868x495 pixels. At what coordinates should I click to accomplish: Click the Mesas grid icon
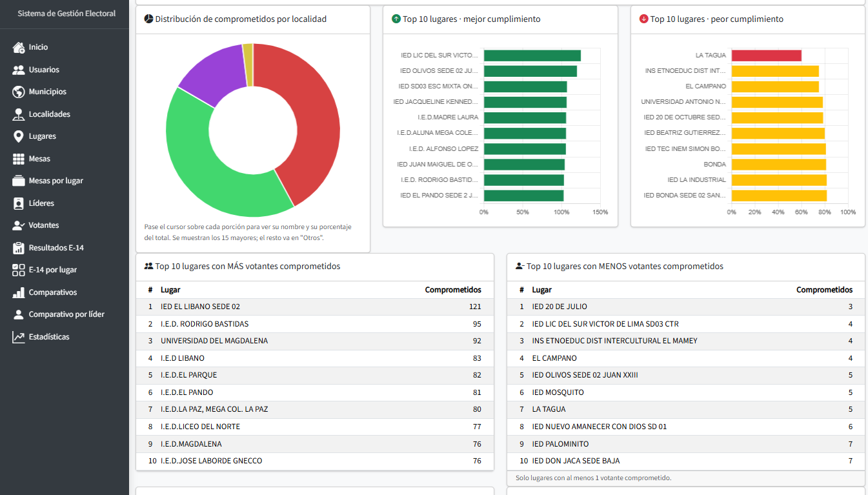(x=18, y=159)
